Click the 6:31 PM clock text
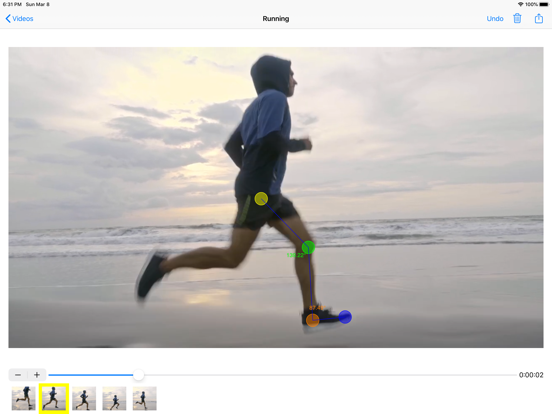The height and width of the screenshot is (414, 552). coord(12,4)
